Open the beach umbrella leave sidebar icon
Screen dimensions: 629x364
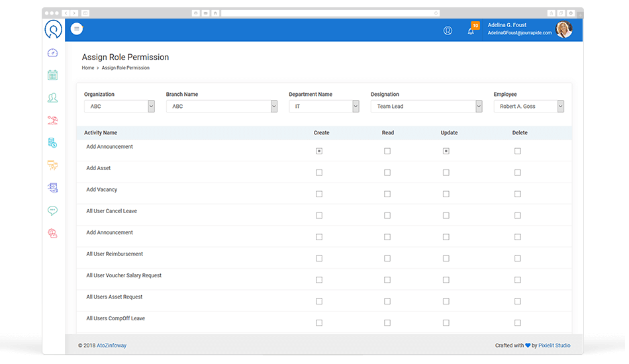[x=52, y=120]
